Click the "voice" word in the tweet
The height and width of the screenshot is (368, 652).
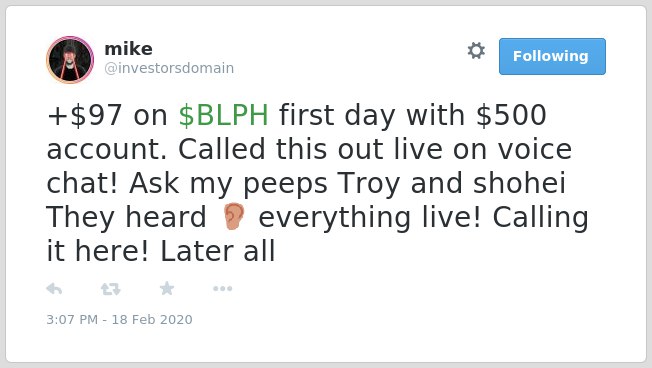click(x=535, y=149)
